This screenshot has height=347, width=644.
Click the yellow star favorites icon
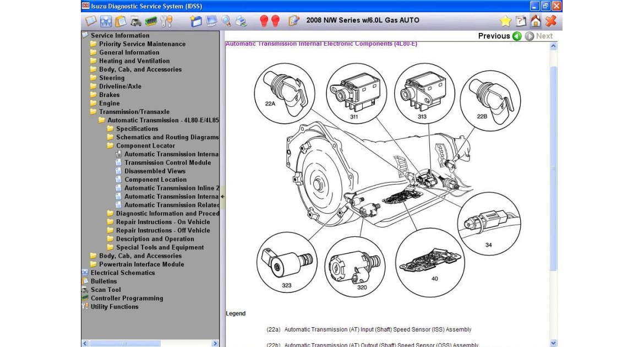point(506,20)
